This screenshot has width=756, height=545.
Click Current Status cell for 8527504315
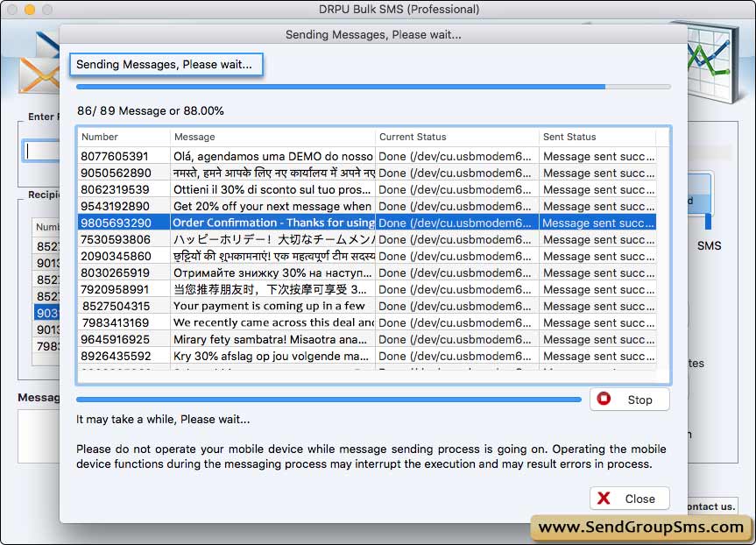[x=457, y=306]
